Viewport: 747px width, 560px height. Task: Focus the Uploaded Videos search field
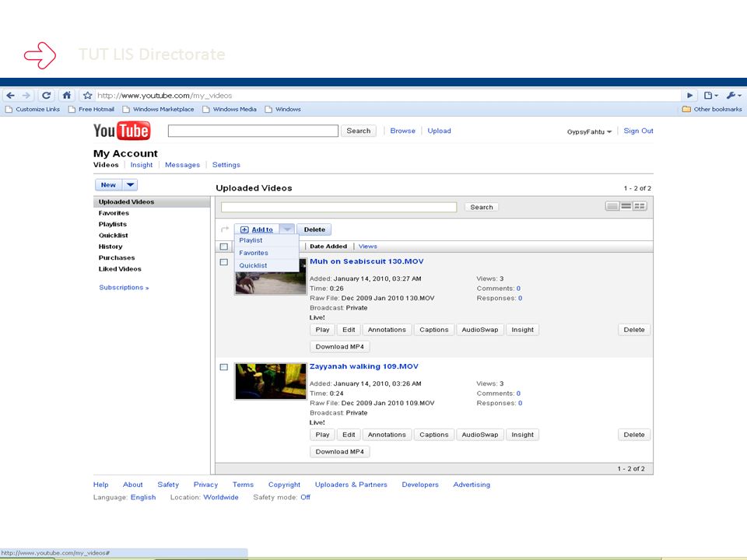coord(338,207)
